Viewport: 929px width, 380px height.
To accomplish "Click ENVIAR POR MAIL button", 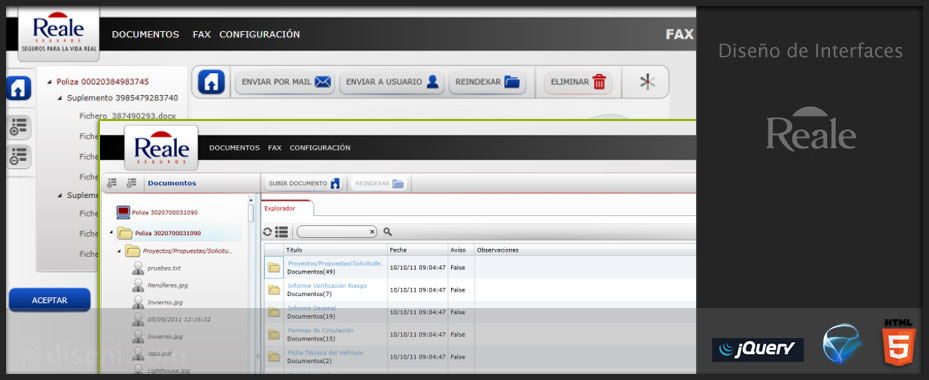I will click(x=286, y=82).
